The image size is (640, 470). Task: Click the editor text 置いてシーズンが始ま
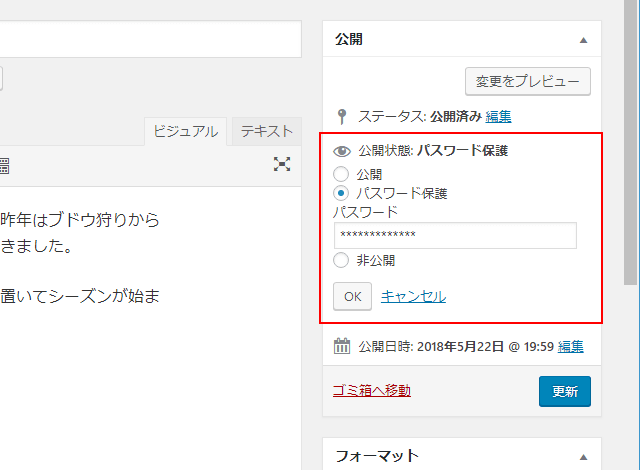80,296
